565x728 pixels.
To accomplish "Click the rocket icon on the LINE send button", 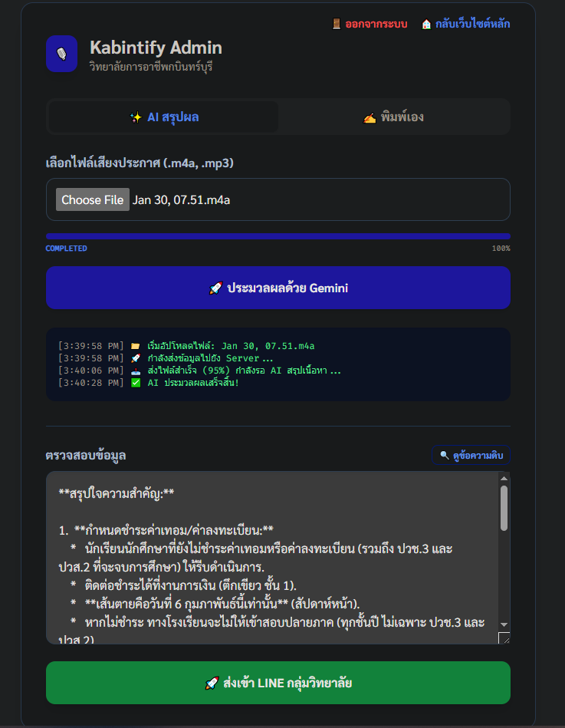I will click(212, 683).
